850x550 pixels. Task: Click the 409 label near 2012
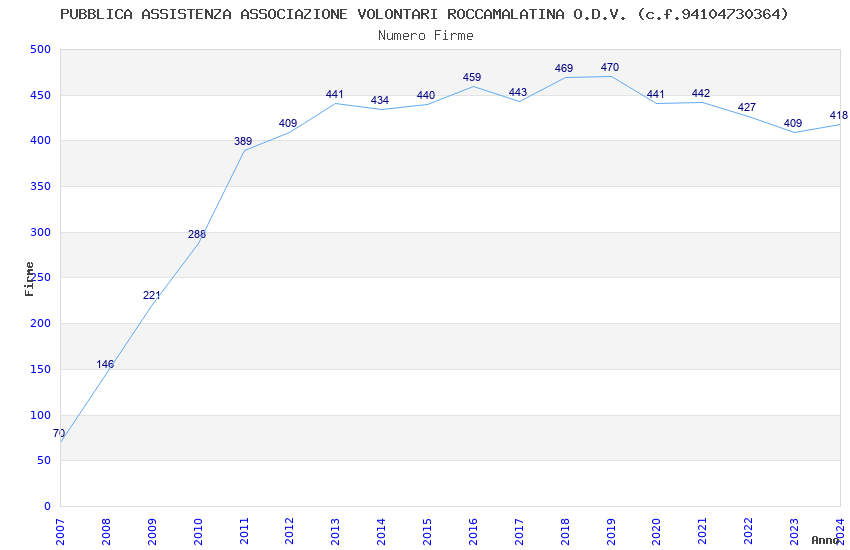pyautogui.click(x=288, y=124)
